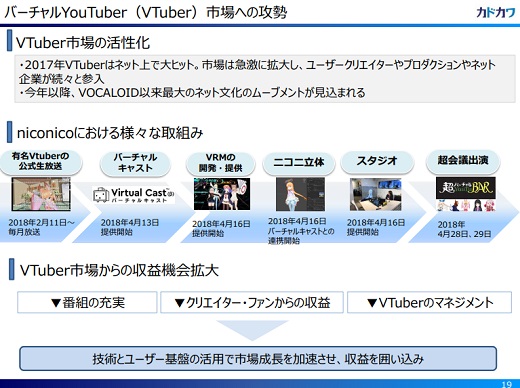The width and height of the screenshot is (520, 388).
Task: Click the カドカワ logo in the header
Action: [495, 12]
